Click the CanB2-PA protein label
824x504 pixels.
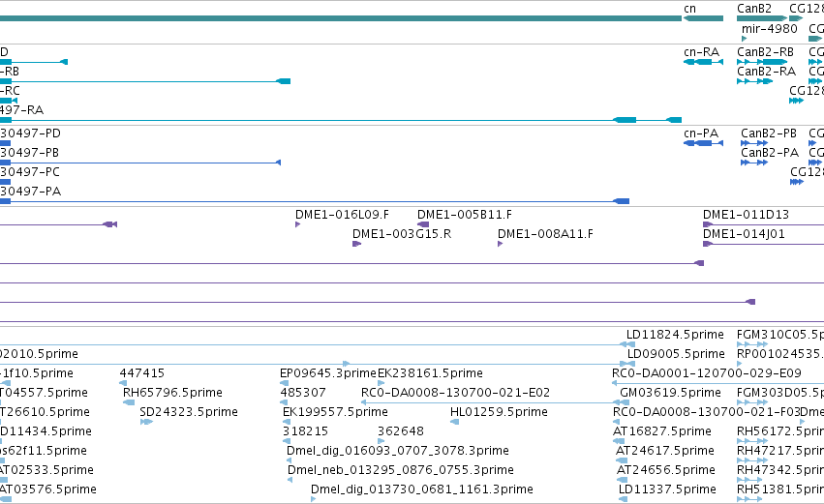770,153
